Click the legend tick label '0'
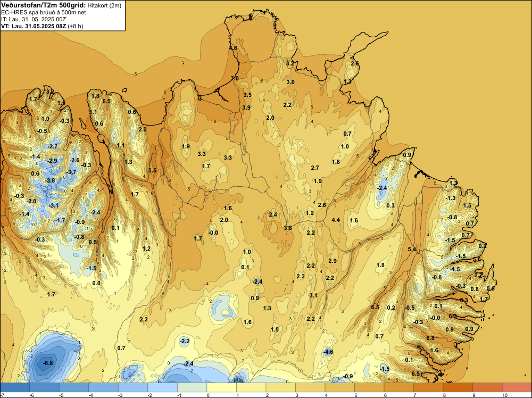Viewport: 532px width, 398px height. point(207,395)
